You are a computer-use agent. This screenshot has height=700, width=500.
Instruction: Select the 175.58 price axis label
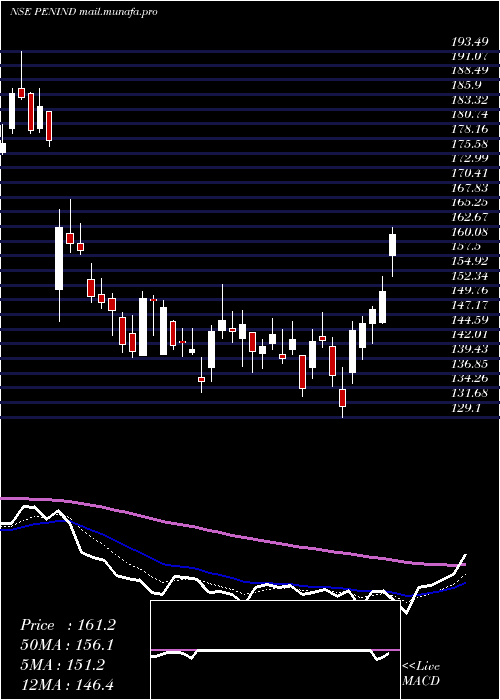469,144
